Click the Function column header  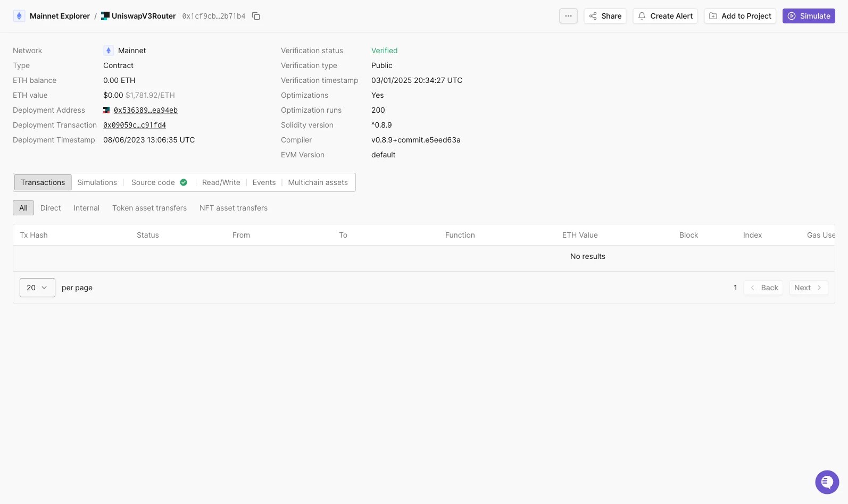point(460,235)
